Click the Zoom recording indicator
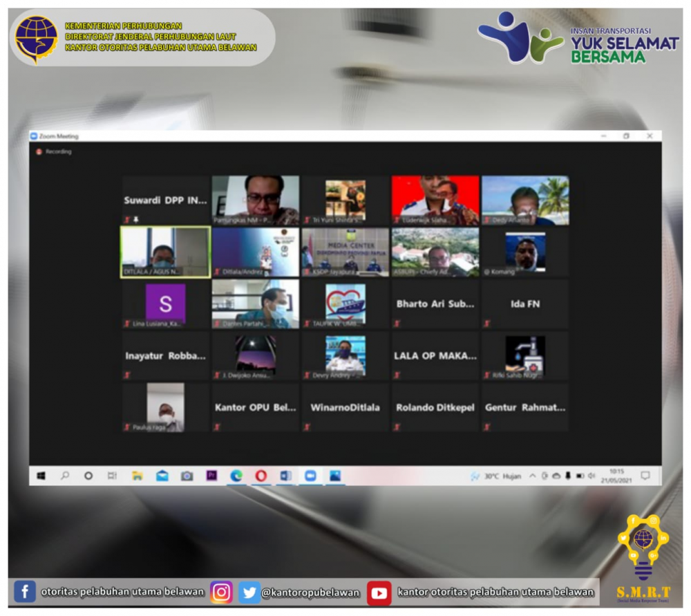Screen dimensions: 691x616 [54, 151]
